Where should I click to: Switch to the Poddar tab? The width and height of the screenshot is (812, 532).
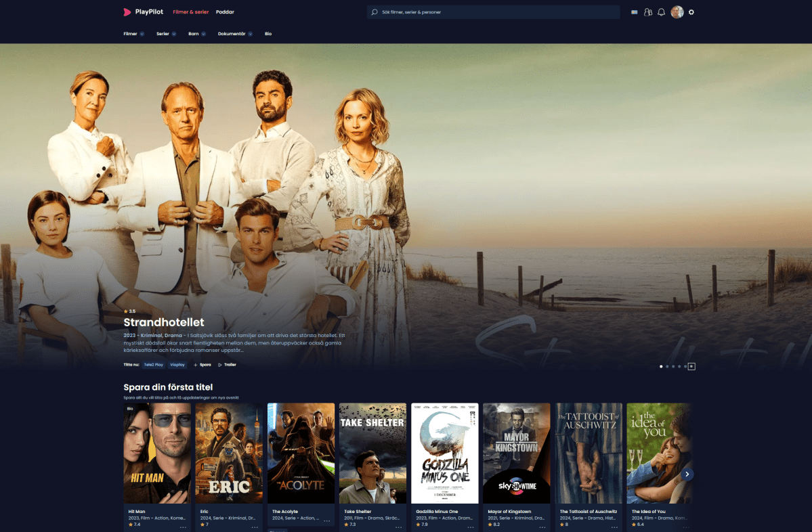click(225, 12)
